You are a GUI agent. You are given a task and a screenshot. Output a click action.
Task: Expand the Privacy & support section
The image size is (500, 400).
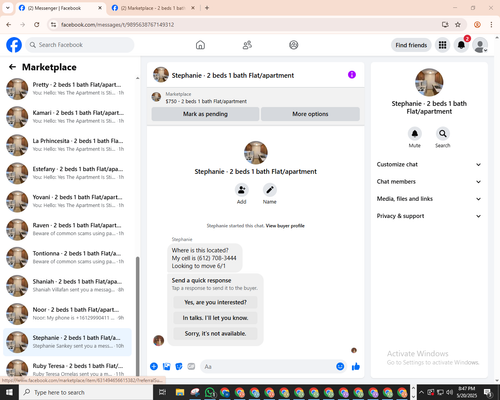tap(429, 216)
